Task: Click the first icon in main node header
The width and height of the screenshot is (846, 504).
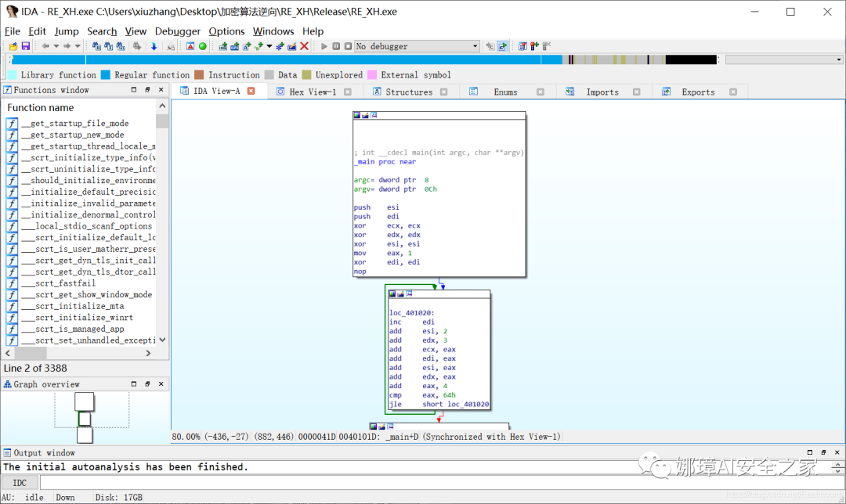Action: [357, 115]
